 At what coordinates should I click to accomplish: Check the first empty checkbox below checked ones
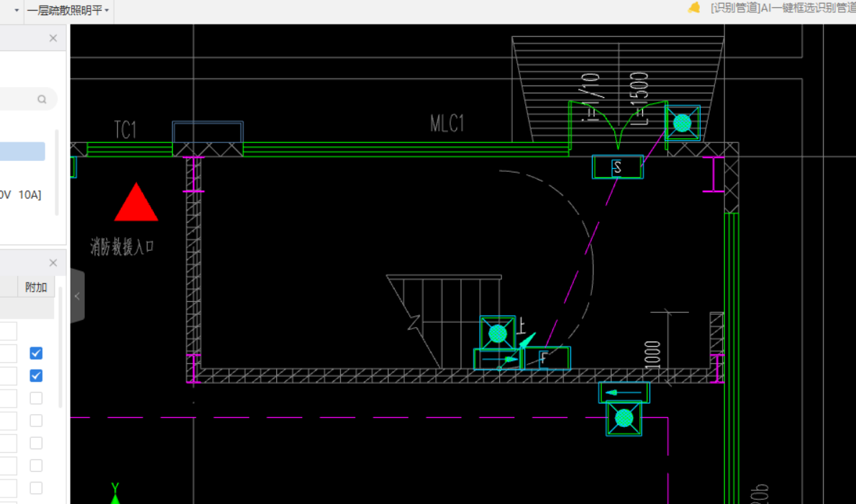point(36,398)
